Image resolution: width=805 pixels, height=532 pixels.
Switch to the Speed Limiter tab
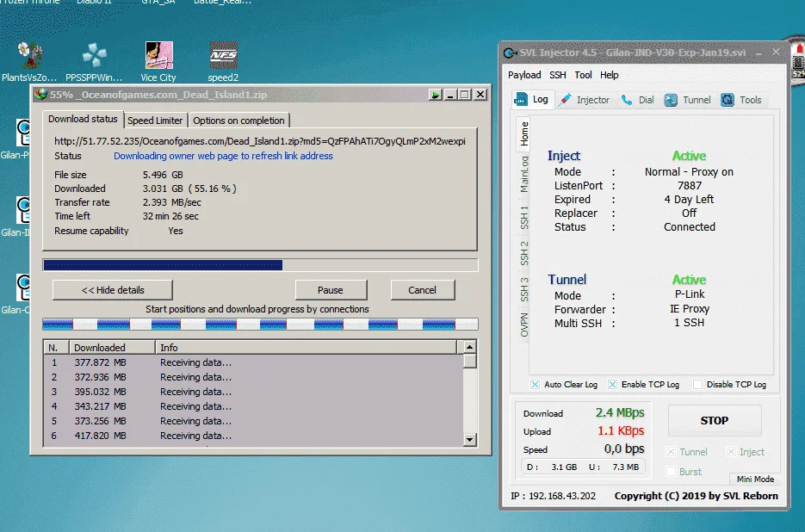155,121
